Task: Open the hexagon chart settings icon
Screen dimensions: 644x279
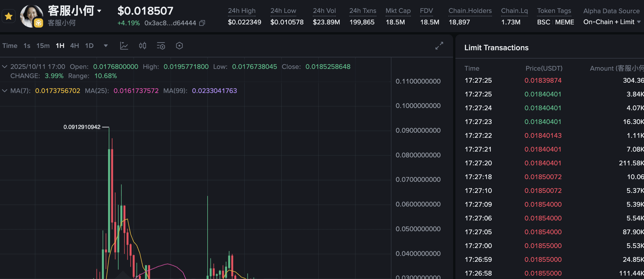Action: [x=179, y=46]
